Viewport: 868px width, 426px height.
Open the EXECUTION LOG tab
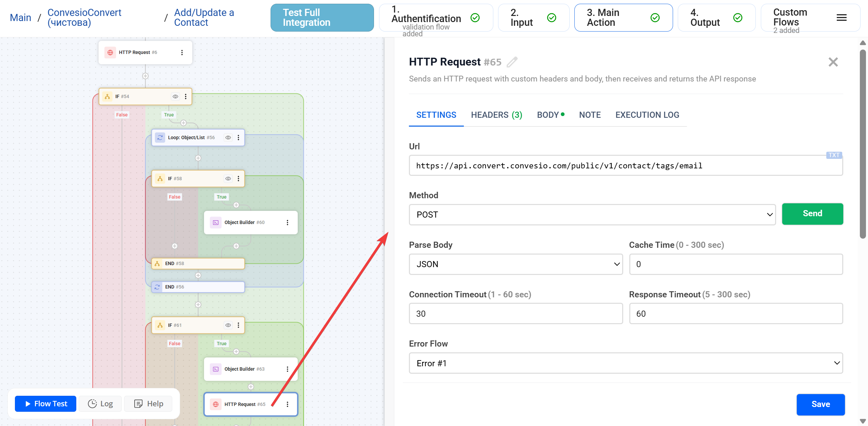pos(647,115)
